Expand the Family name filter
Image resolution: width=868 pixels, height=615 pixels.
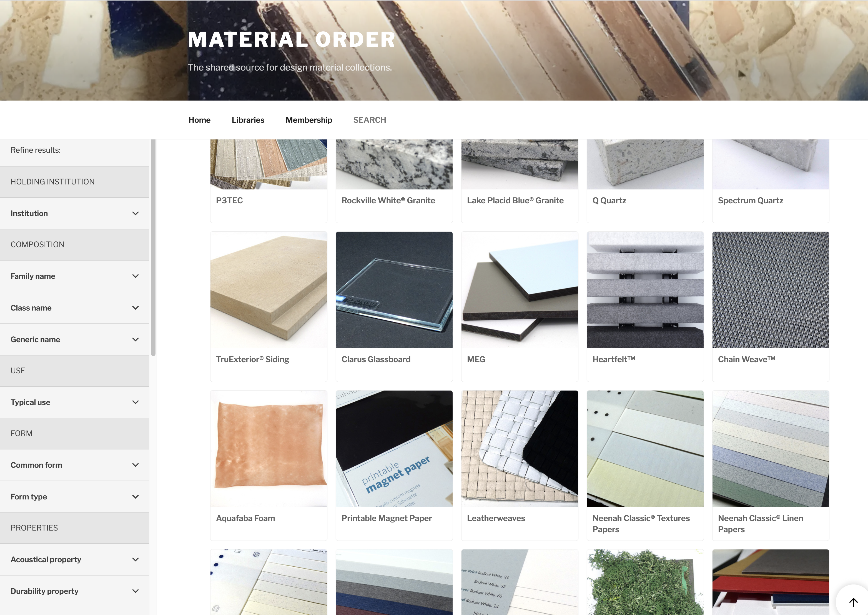pyautogui.click(x=75, y=276)
